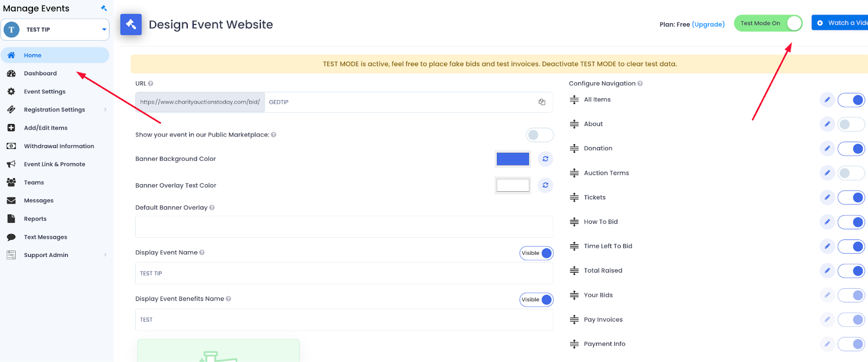Edit the Time Left To Bid entry
This screenshot has height=362, width=868.
click(x=827, y=246)
